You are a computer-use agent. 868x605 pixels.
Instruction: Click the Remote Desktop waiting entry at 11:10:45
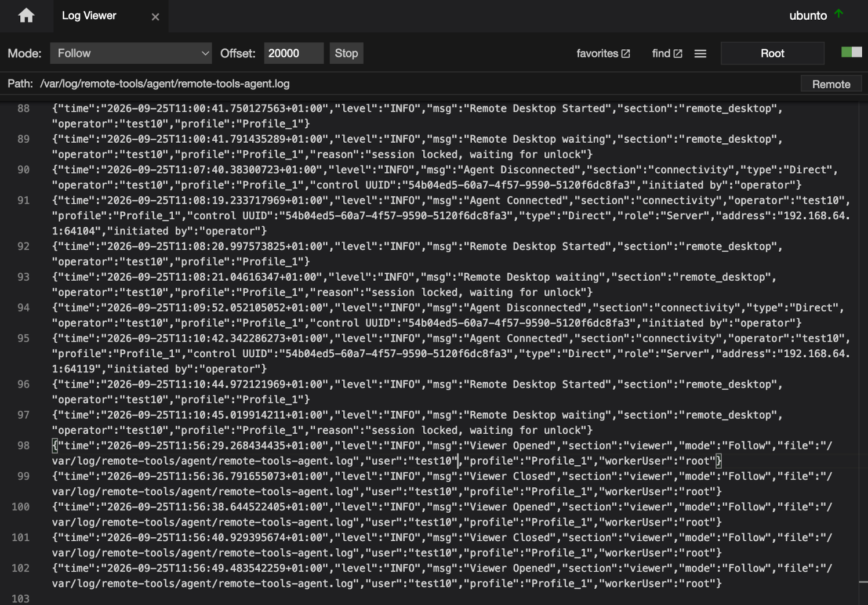click(x=417, y=423)
